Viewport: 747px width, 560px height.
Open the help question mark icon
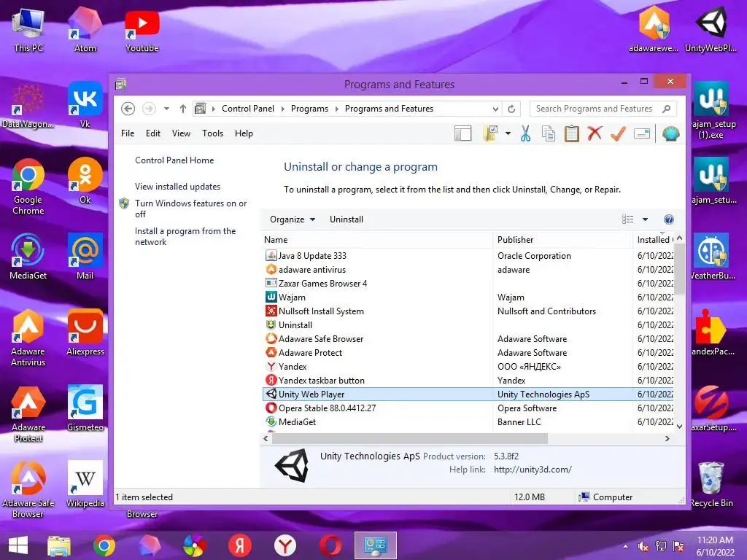pyautogui.click(x=668, y=219)
